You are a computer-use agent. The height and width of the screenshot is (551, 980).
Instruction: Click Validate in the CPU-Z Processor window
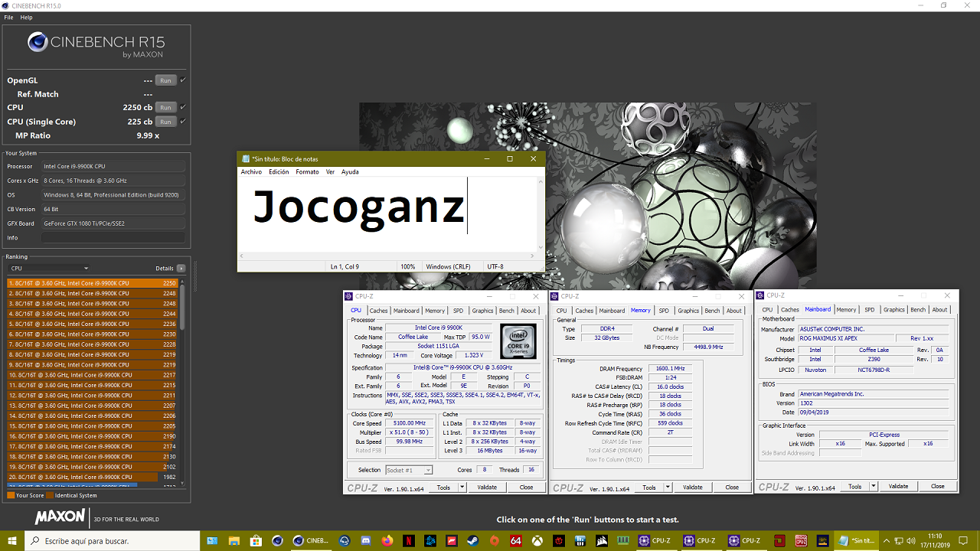[x=487, y=487]
